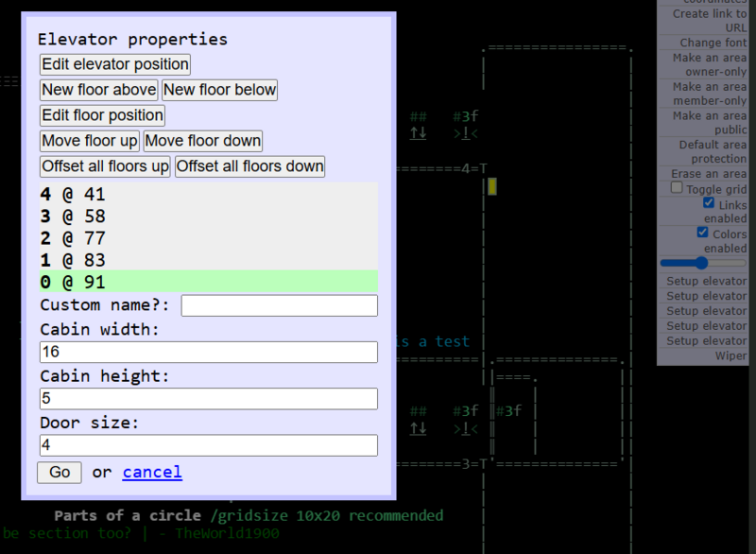Select Erase an area menu item
Viewport: 756px width, 554px height.
tap(707, 174)
